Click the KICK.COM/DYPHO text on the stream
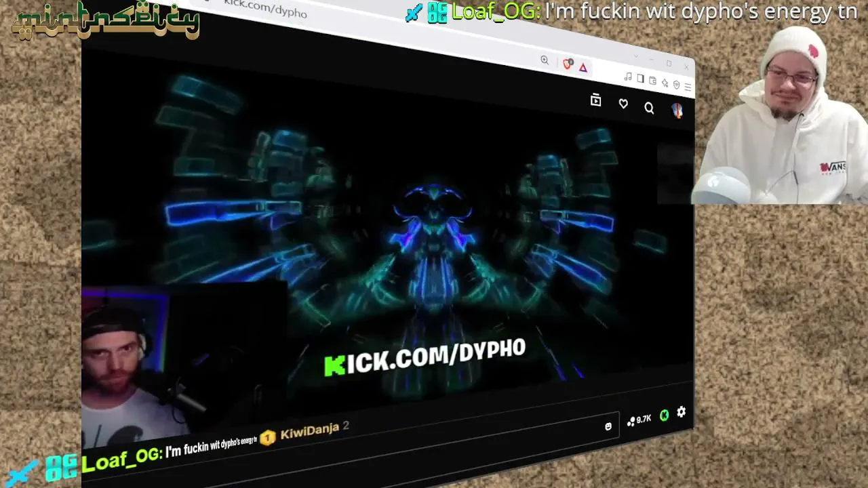Image resolution: width=868 pixels, height=488 pixels. (425, 357)
